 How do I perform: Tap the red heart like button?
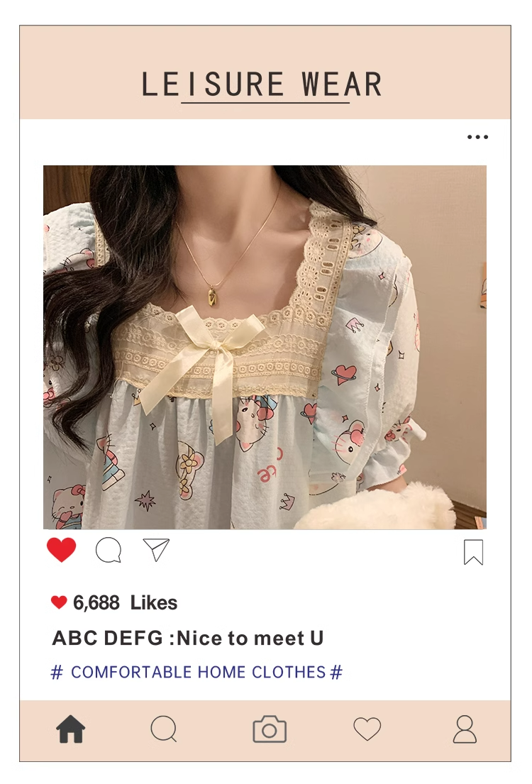62,550
